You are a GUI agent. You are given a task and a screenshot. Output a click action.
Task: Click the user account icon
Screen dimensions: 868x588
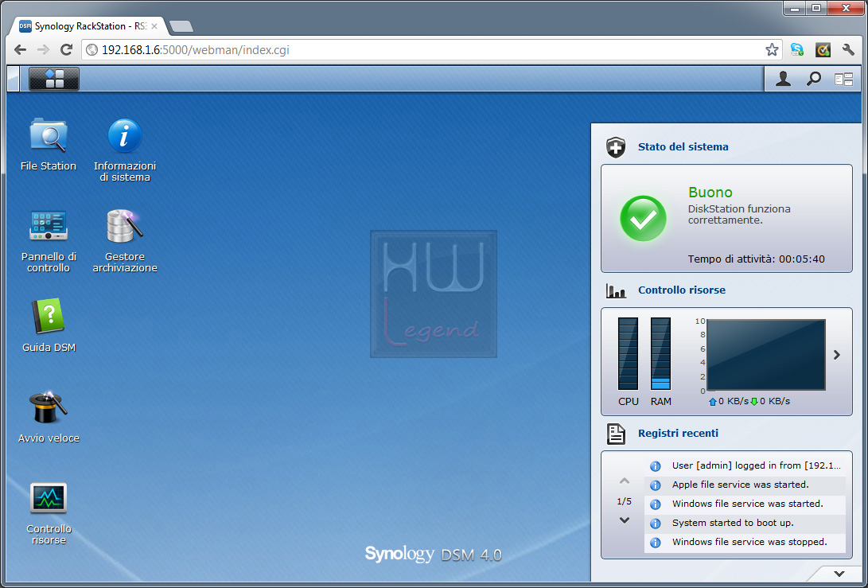783,80
